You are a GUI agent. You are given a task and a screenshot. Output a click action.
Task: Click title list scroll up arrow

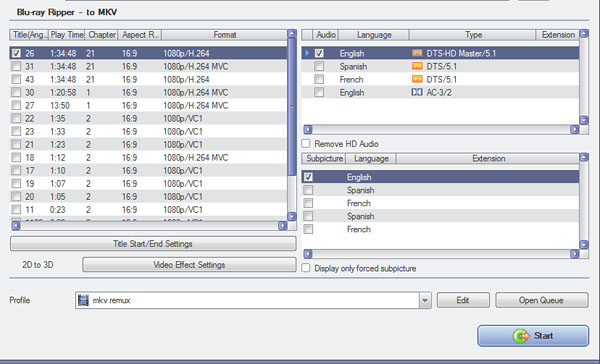tap(292, 34)
